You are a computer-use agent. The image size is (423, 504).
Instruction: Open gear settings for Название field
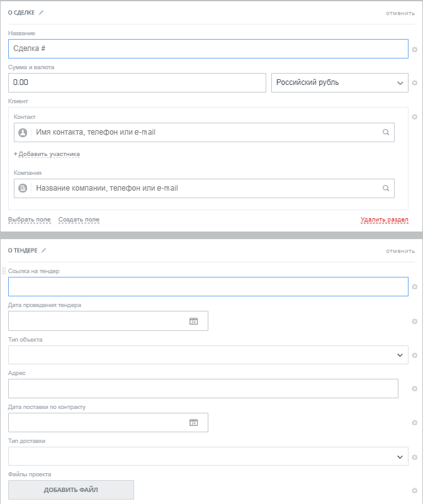(x=414, y=49)
